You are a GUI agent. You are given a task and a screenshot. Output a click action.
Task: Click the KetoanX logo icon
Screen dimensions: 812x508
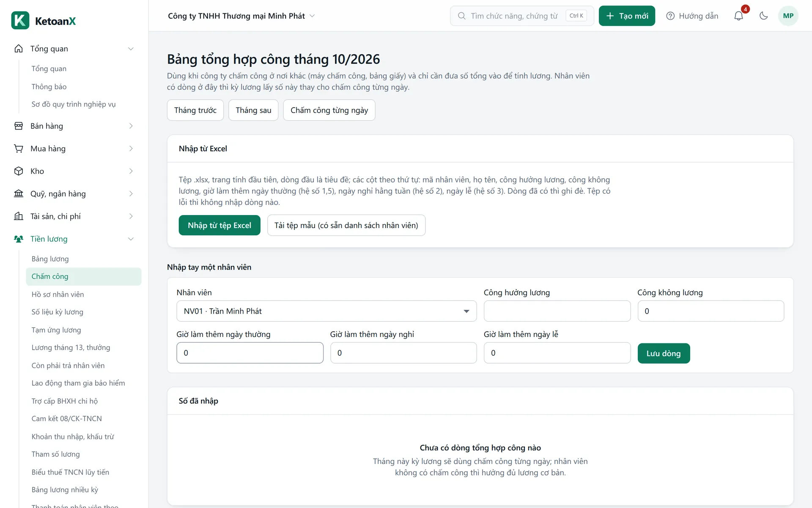pyautogui.click(x=20, y=20)
